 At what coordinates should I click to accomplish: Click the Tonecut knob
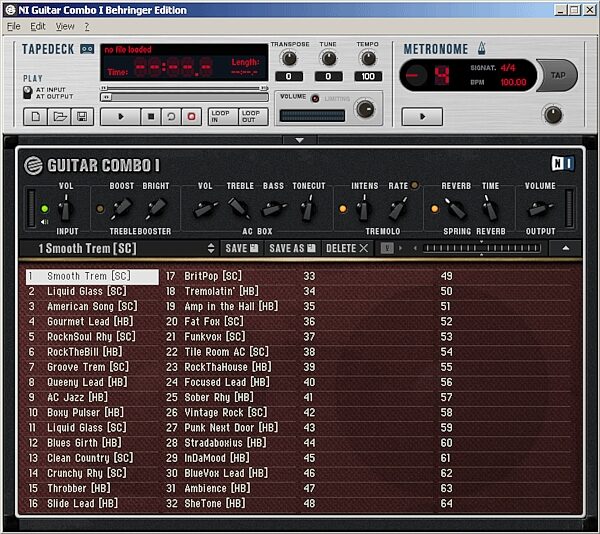pos(308,208)
